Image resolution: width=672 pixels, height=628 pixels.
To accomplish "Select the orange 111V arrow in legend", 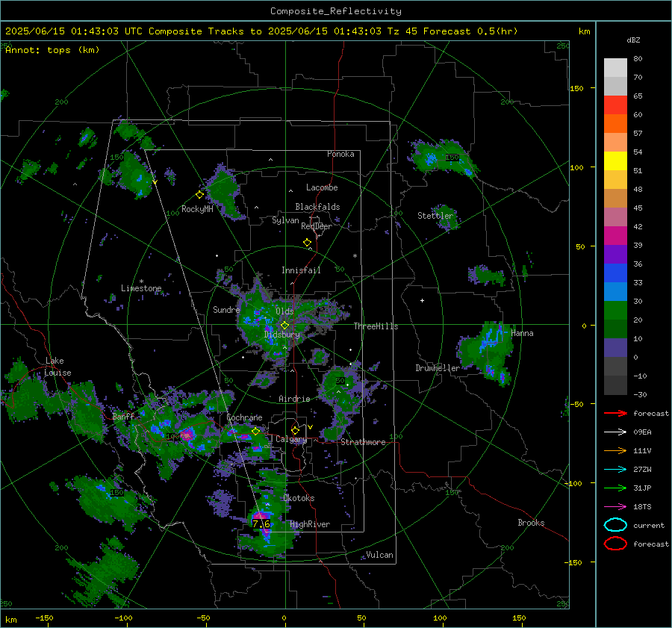I will click(x=615, y=450).
